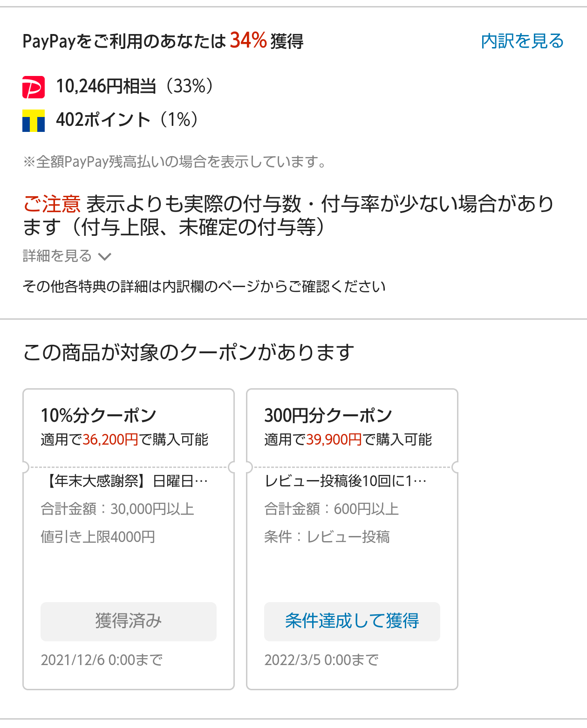Tap the 値引き上限4000円 discount limit text

pyautogui.click(x=98, y=537)
